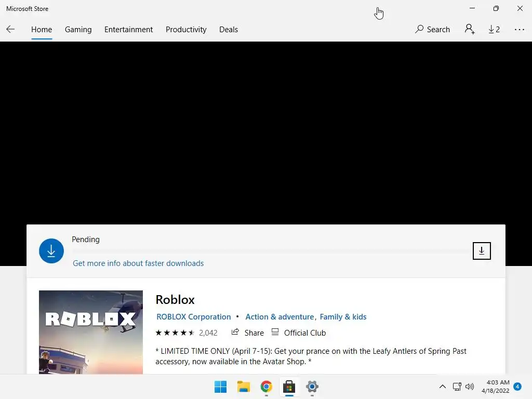
Task: Open the Entertainment tab
Action: pyautogui.click(x=129, y=30)
